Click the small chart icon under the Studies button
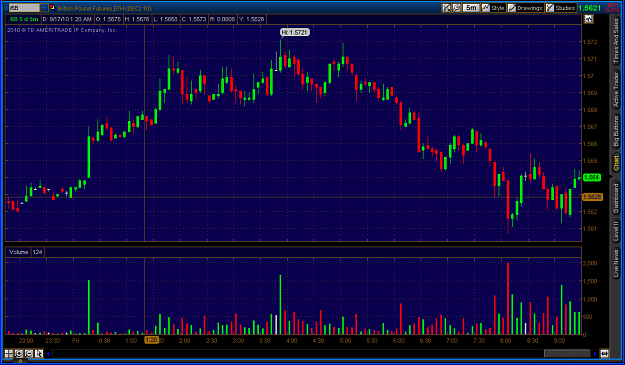 (x=589, y=19)
